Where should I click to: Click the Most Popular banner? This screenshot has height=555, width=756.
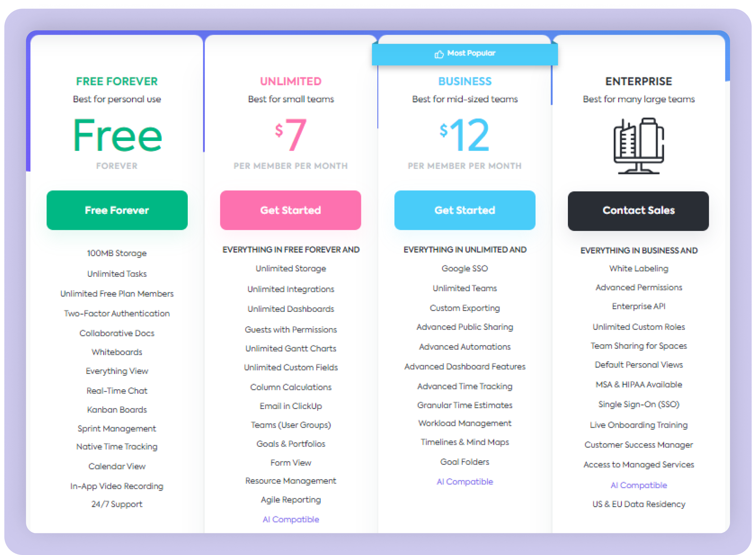465,54
